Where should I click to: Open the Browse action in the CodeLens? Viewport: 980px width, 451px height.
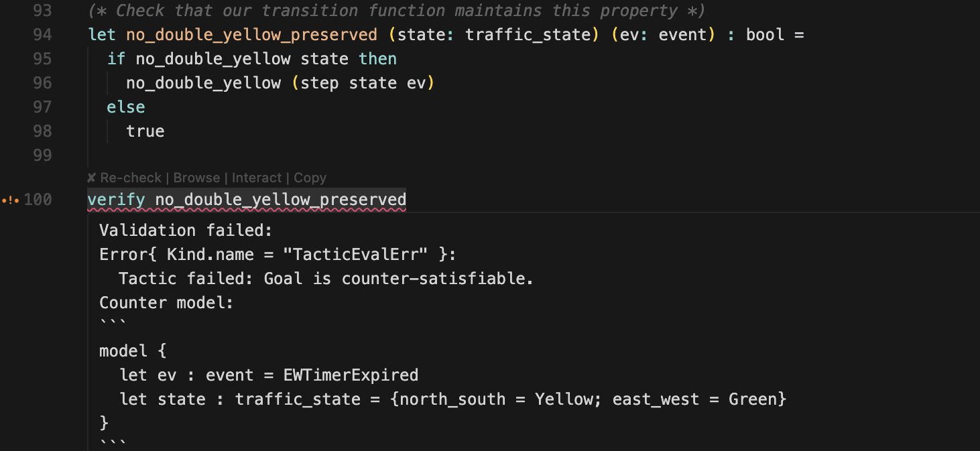click(x=196, y=178)
